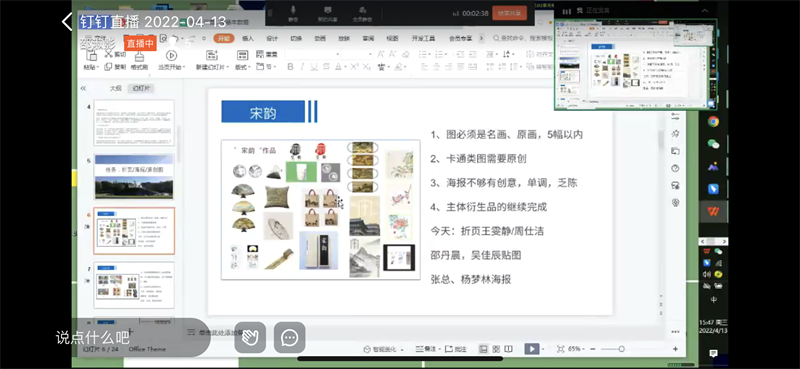Open the 设计 ribbon tab

272,38
